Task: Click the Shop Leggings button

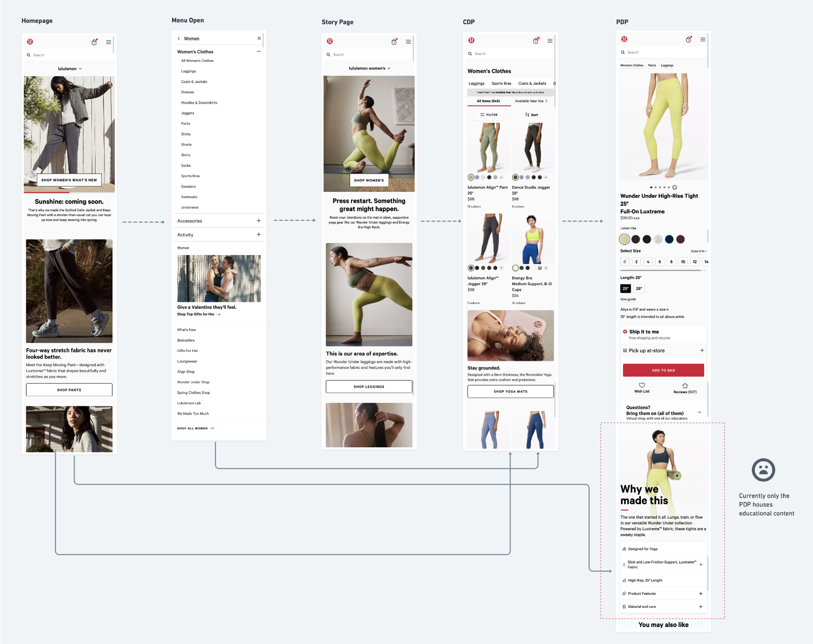Action: pyautogui.click(x=369, y=387)
